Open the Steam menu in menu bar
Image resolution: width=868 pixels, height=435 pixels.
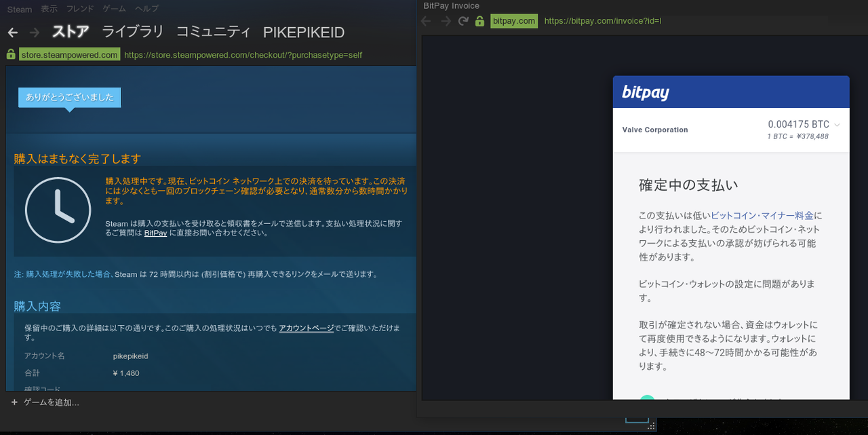pyautogui.click(x=19, y=9)
